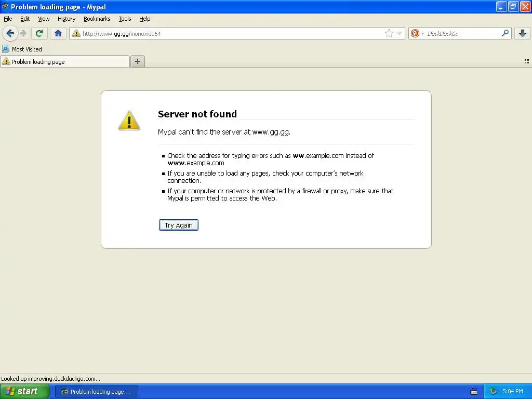The height and width of the screenshot is (399, 532).
Task: Open the DuckDuckGo search engine selector
Action: tap(417, 33)
